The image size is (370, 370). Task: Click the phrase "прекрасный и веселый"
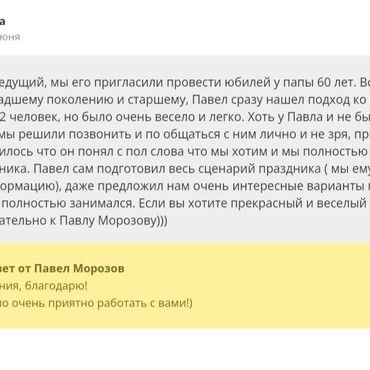[x=286, y=203]
